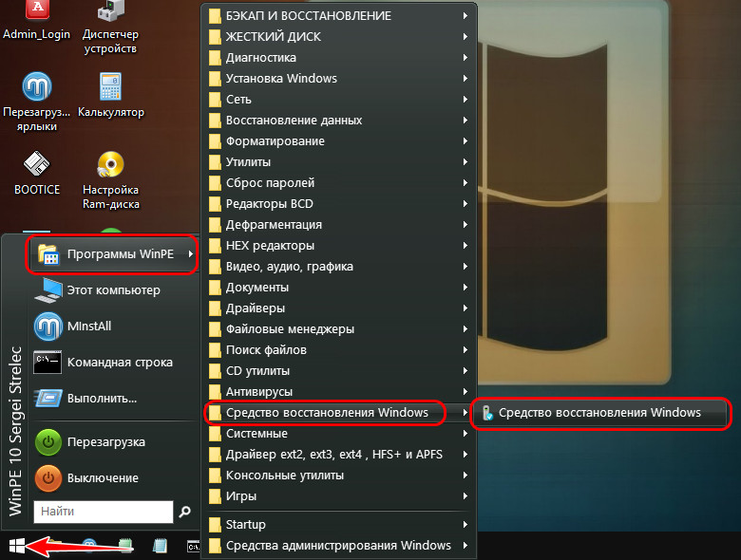Open the Сброс паролей menu entry
This screenshot has height=560, width=741.
[x=338, y=183]
